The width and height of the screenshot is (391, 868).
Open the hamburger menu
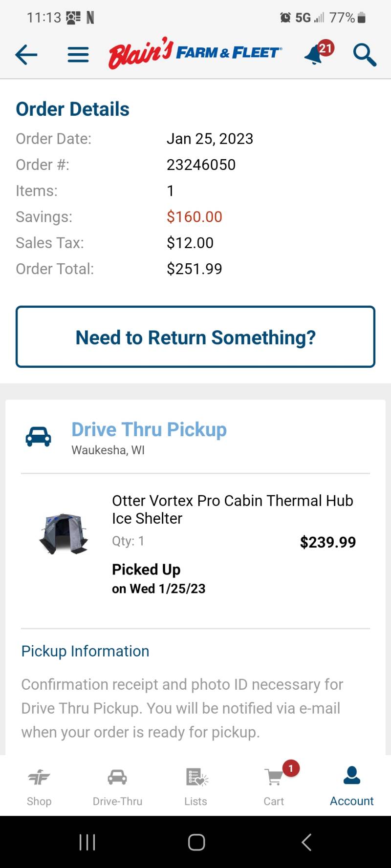[x=78, y=55]
